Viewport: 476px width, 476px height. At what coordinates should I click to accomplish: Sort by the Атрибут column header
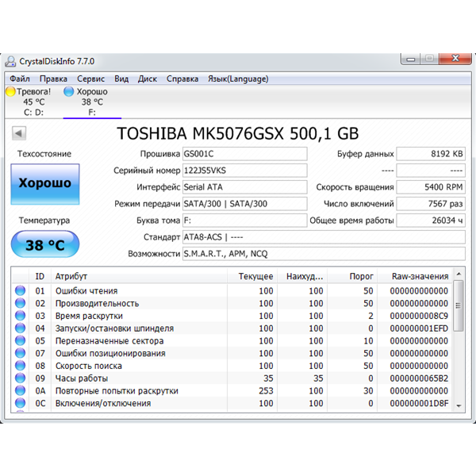(139, 276)
